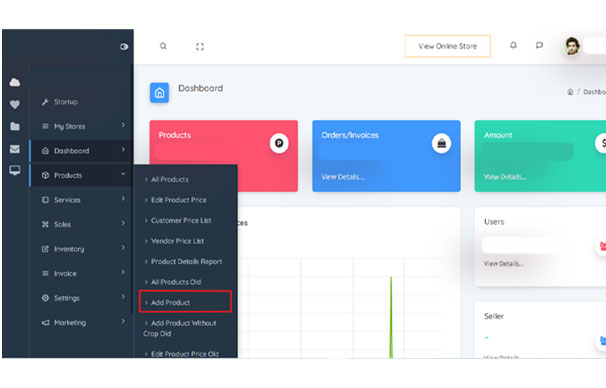This screenshot has width=606, height=388.
Task: Click the Dashboard page heading
Action: point(201,88)
